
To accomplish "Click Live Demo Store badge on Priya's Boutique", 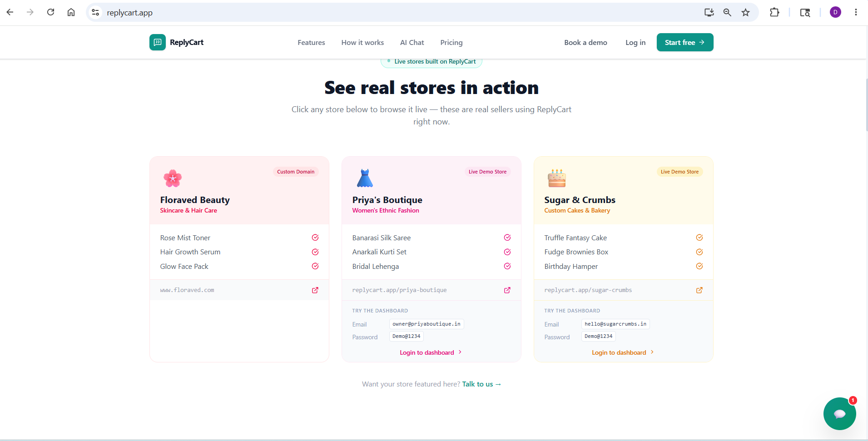I will 487,172.
